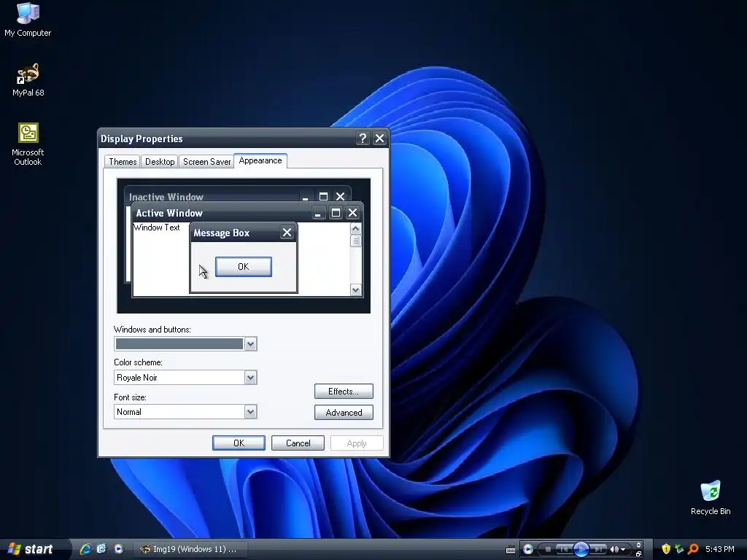Click the 5:43 PM system clock

coord(720,549)
